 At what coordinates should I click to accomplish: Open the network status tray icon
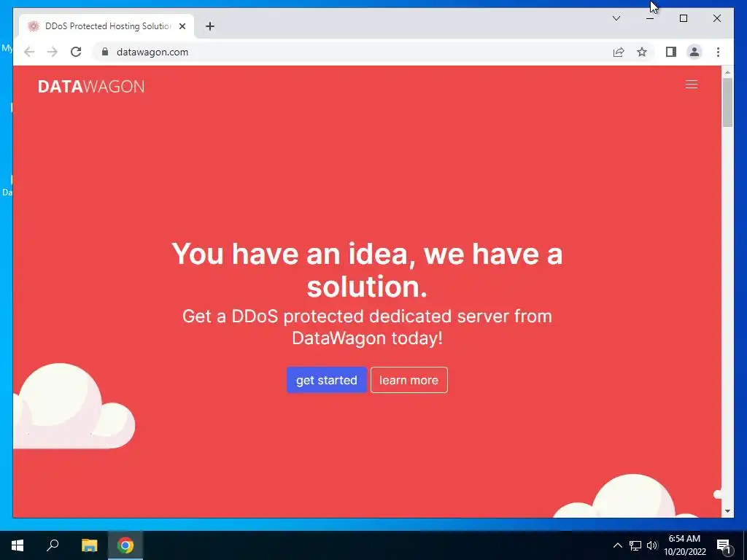(x=635, y=545)
